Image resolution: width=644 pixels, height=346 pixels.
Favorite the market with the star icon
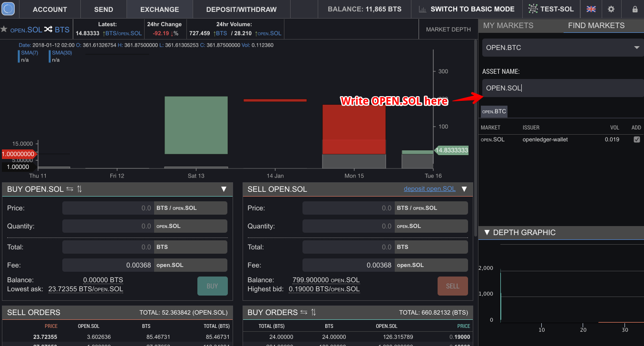[x=4, y=30]
